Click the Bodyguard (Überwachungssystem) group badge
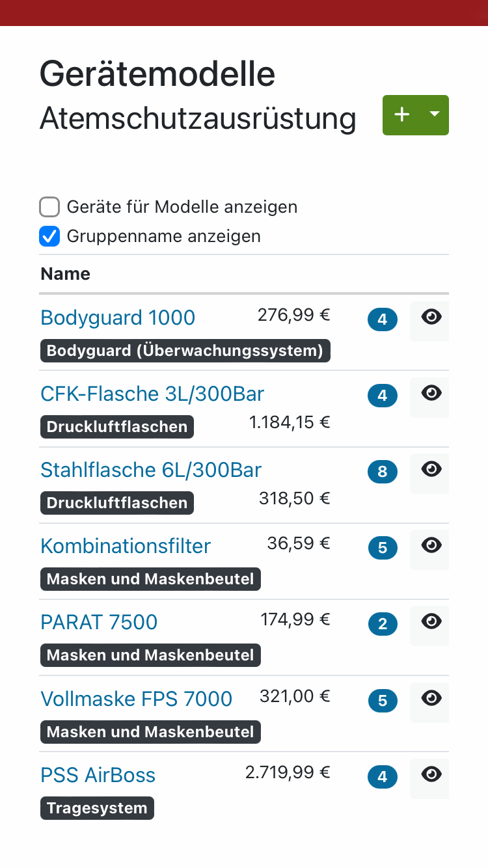 click(185, 351)
